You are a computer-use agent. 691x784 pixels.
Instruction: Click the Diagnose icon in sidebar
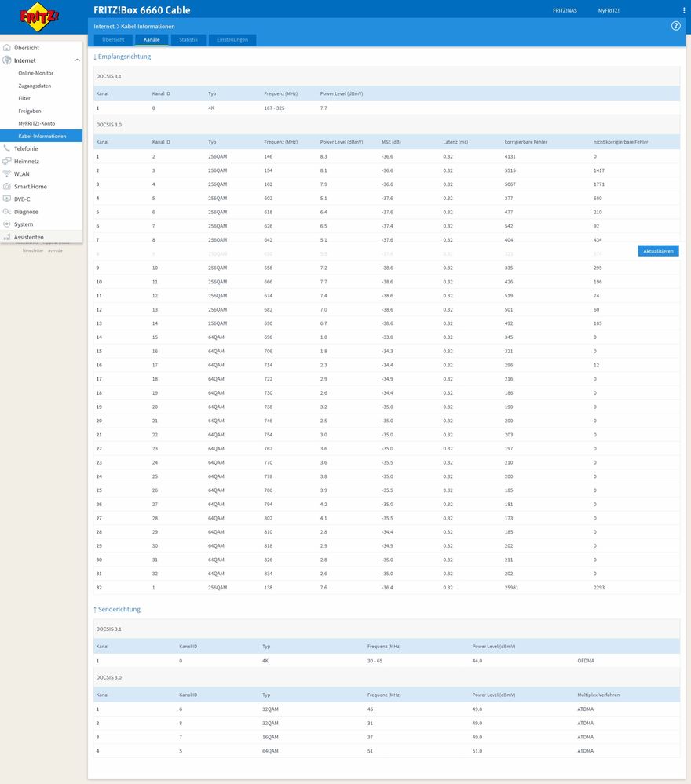pyautogui.click(x=7, y=212)
